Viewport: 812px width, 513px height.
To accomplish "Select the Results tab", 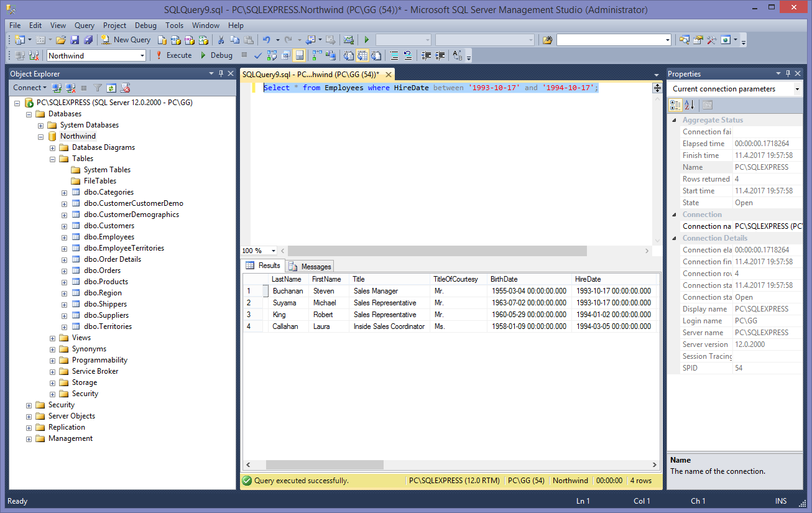I will 264,266.
